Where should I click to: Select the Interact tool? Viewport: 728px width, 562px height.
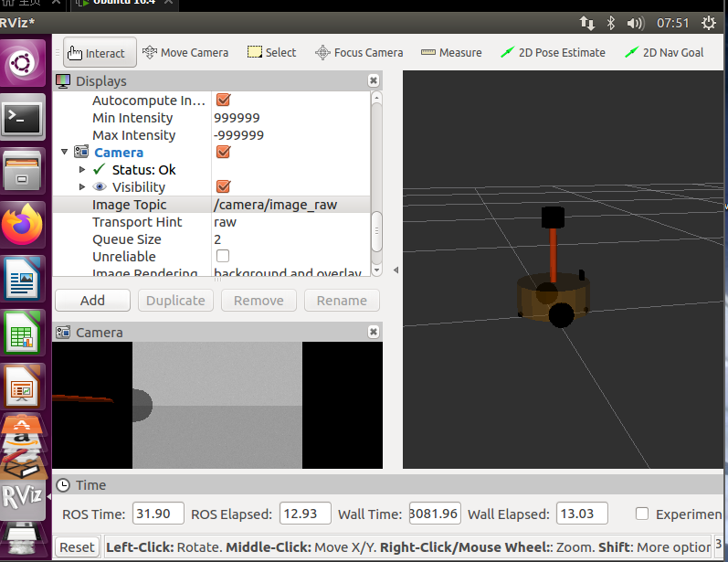point(96,53)
